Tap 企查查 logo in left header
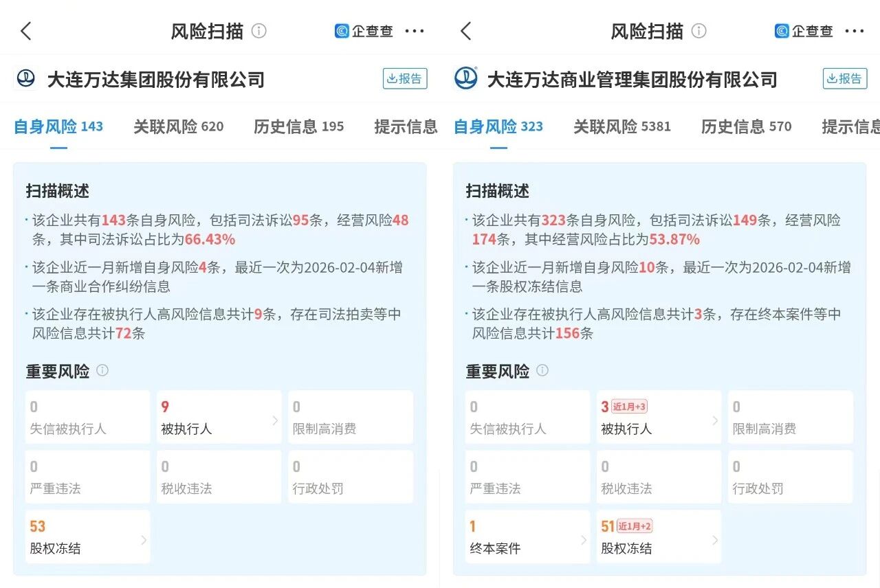 click(x=364, y=31)
